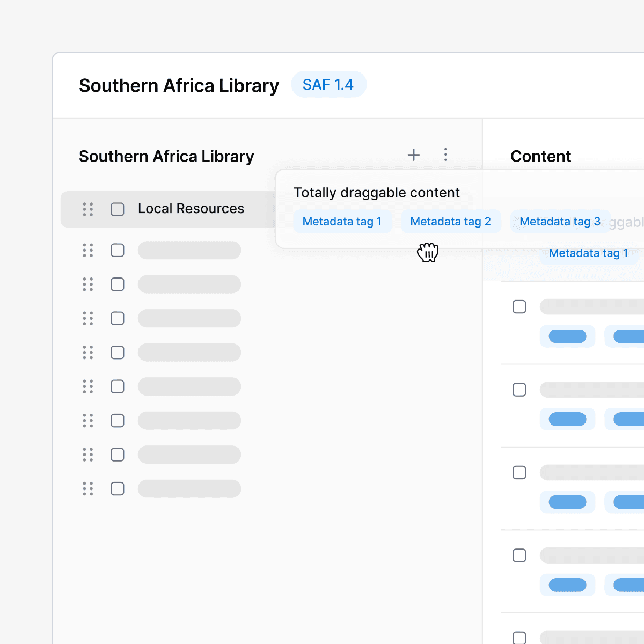This screenshot has height=644, width=644.
Task: Select the Metadata tag 2 chip
Action: pos(451,222)
